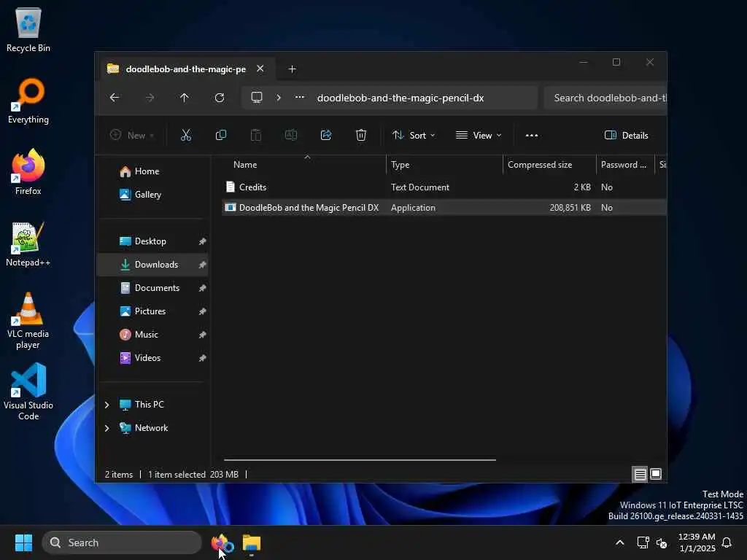Select Visual Studio Code shortcut
Viewport: 747px width, 560px height.
pyautogui.click(x=28, y=392)
